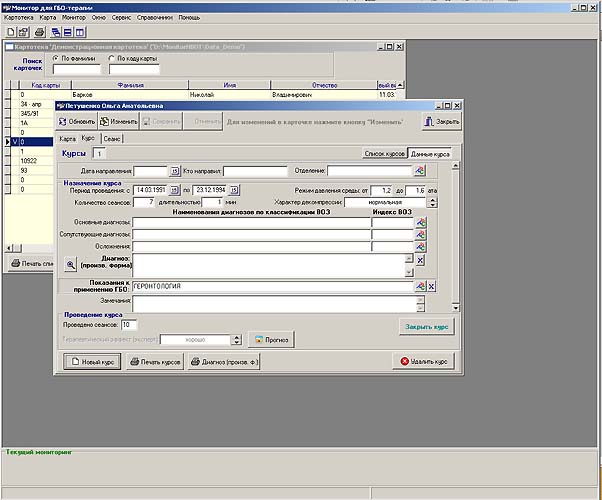This screenshot has height=500, width=602.
Task: Click scroll up arrow of course data panel
Action: click(455, 166)
